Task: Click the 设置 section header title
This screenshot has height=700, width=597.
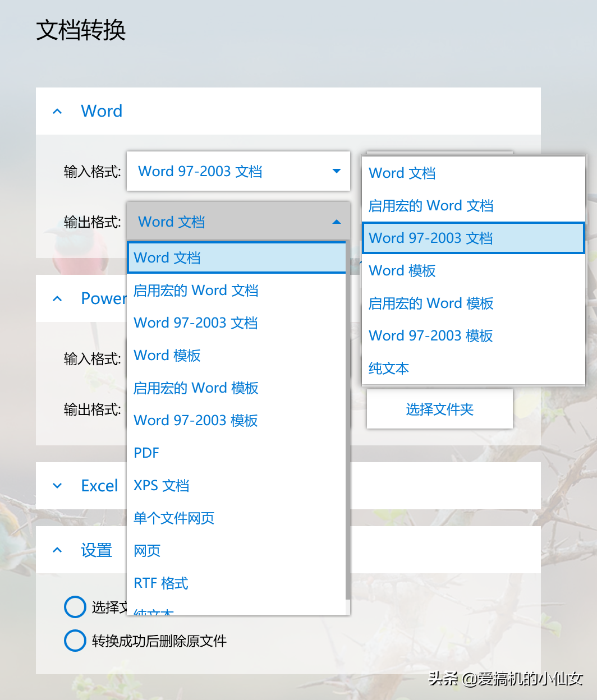Action: point(97,550)
